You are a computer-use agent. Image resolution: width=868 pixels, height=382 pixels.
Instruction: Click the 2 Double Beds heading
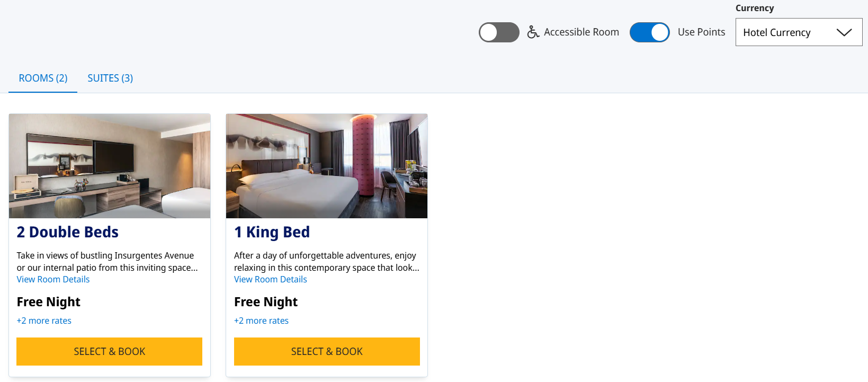[67, 232]
